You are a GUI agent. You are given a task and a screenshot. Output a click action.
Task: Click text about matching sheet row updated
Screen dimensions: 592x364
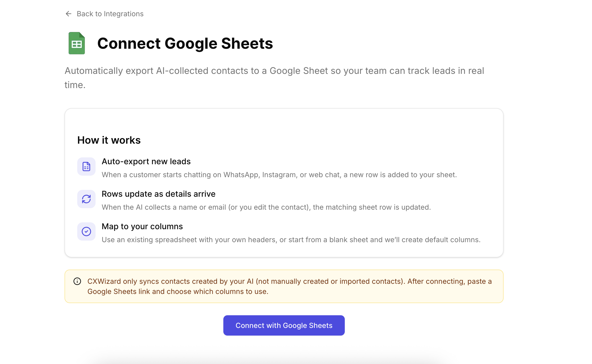(x=266, y=207)
